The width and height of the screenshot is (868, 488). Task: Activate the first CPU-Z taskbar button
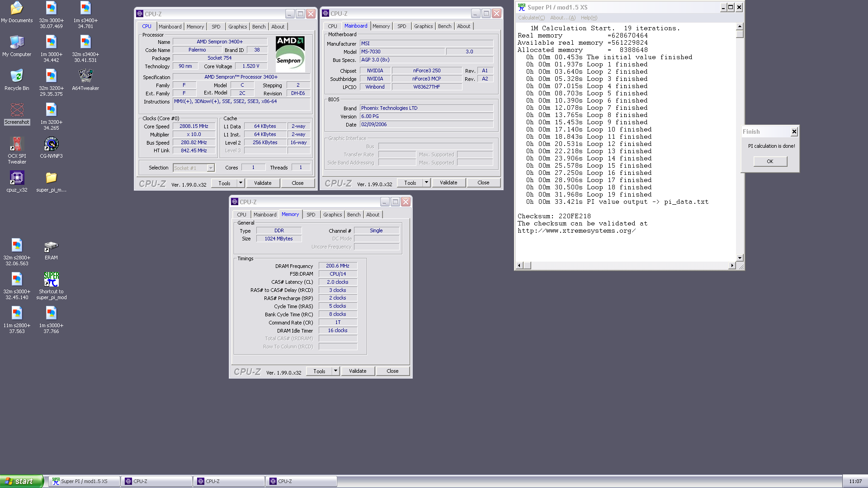pyautogui.click(x=156, y=481)
